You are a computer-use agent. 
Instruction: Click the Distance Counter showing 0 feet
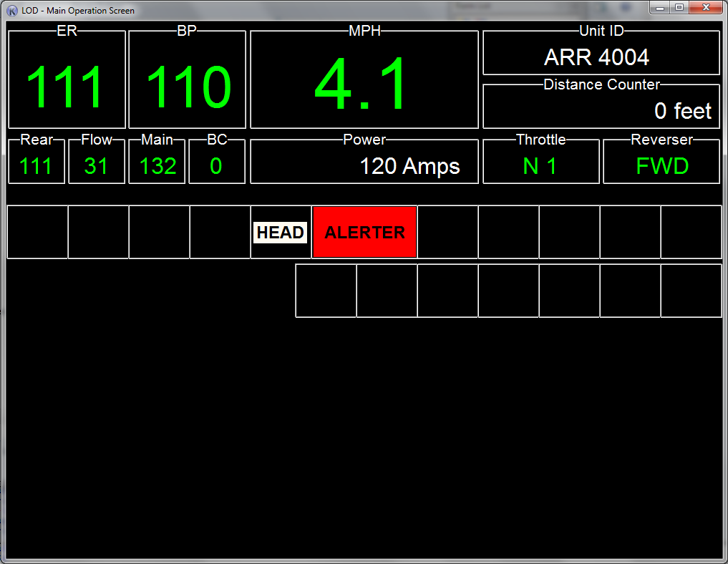[x=601, y=110]
